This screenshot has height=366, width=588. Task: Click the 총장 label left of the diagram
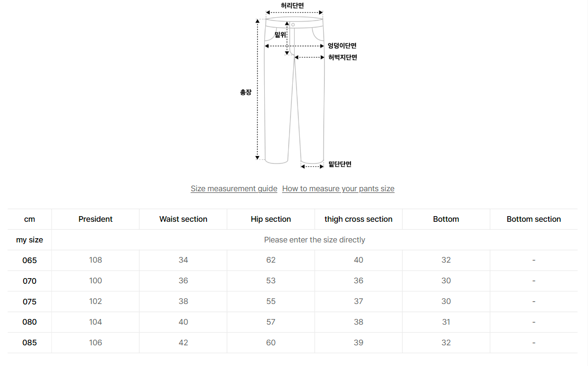[x=246, y=93]
